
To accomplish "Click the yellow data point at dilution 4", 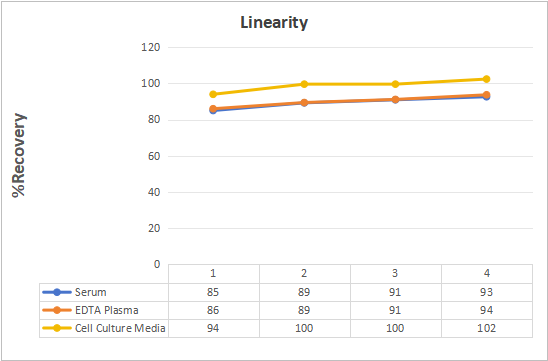I will tap(486, 79).
